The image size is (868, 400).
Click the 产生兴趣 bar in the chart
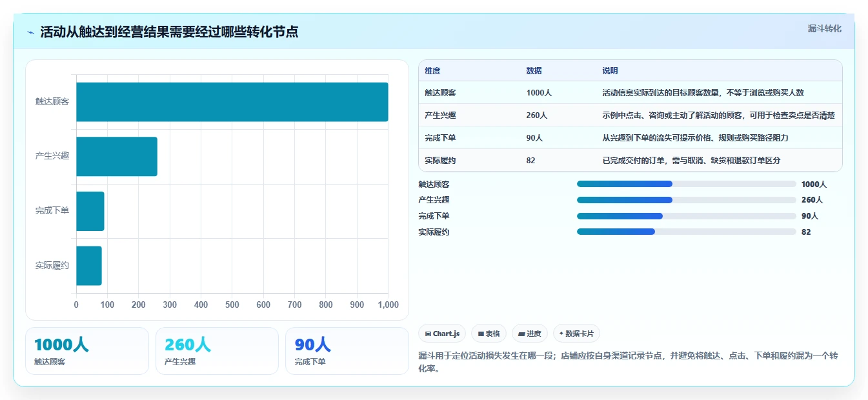tap(117, 156)
